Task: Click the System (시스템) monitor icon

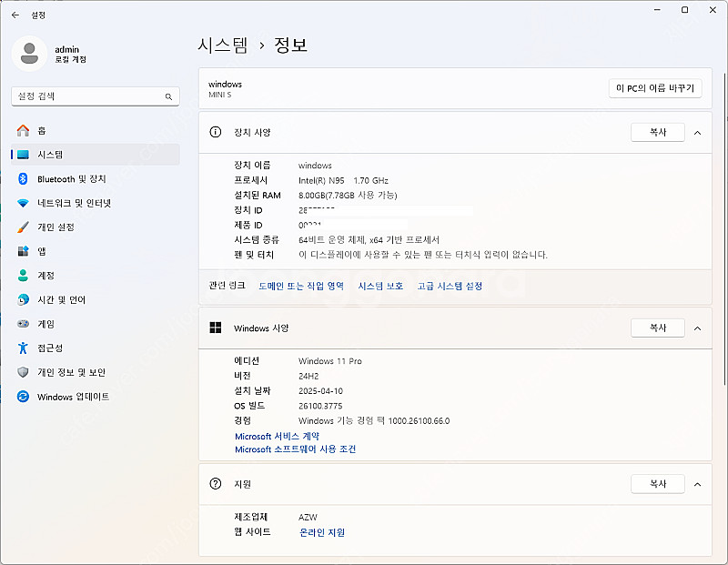Action: pos(23,155)
